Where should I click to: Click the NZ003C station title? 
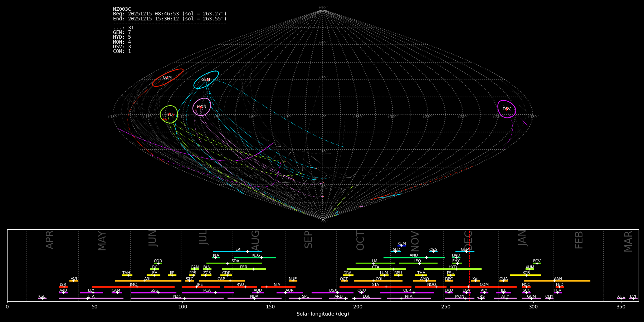122,9
